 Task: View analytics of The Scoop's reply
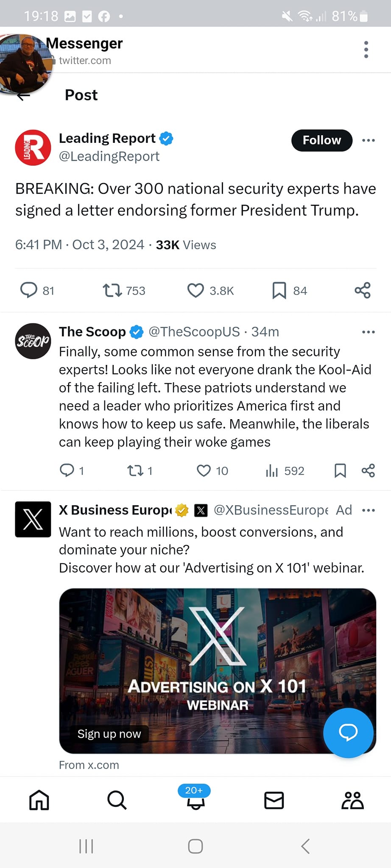coord(272,470)
